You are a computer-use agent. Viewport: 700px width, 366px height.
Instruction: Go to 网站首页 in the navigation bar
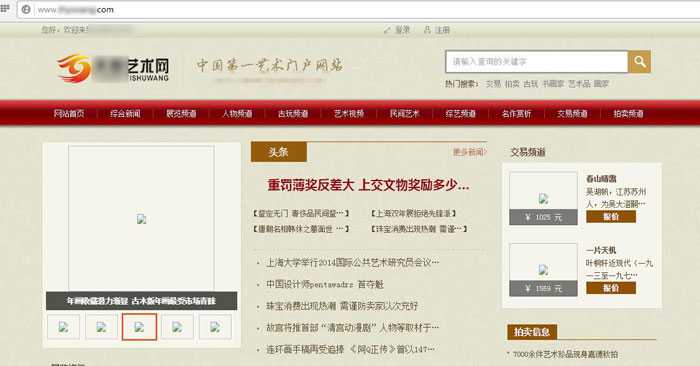(69, 113)
